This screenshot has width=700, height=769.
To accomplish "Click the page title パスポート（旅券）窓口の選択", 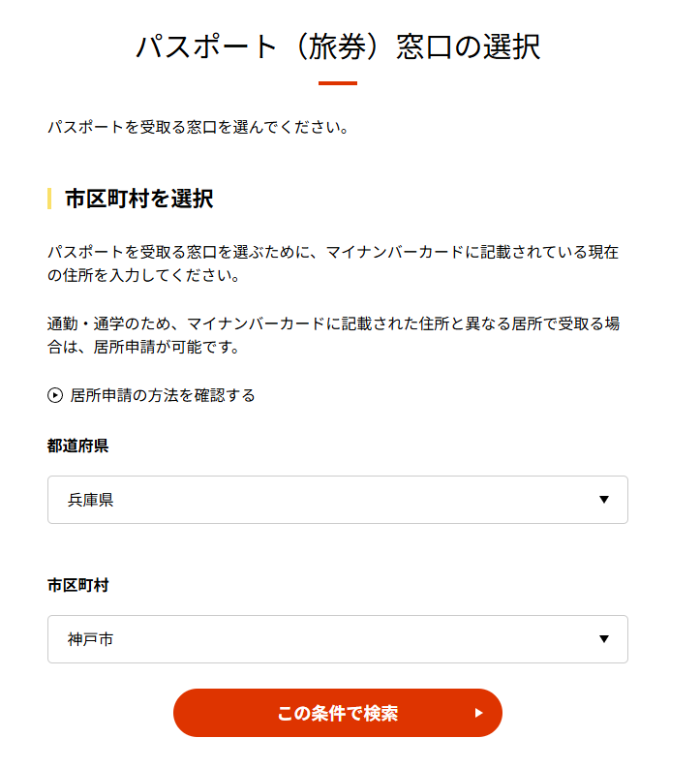I will (337, 47).
